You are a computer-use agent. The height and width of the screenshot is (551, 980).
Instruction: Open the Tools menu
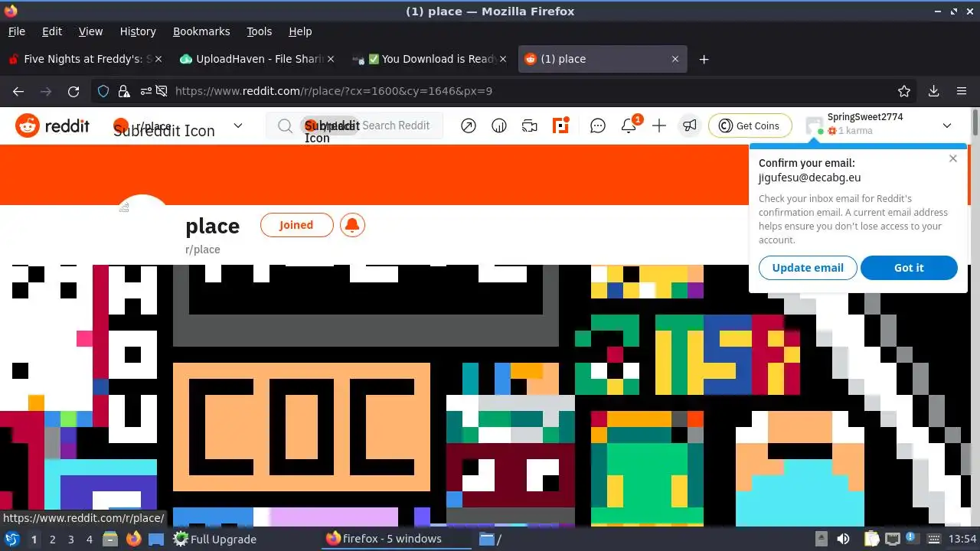coord(259,31)
